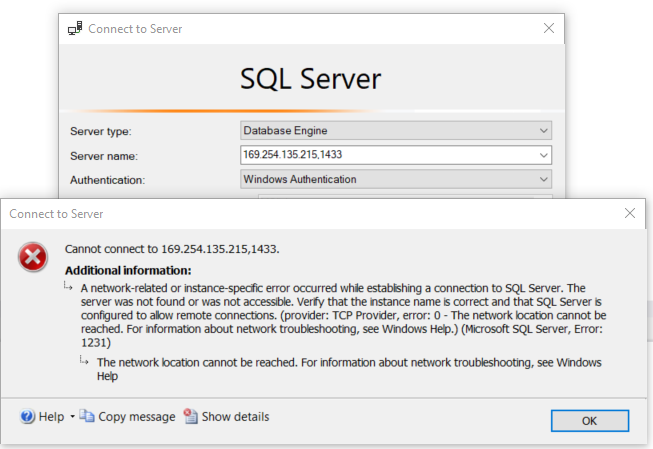
Task: Click the 'Cannot connect to 169.254.135.215,1433.' text
Action: tap(172, 249)
